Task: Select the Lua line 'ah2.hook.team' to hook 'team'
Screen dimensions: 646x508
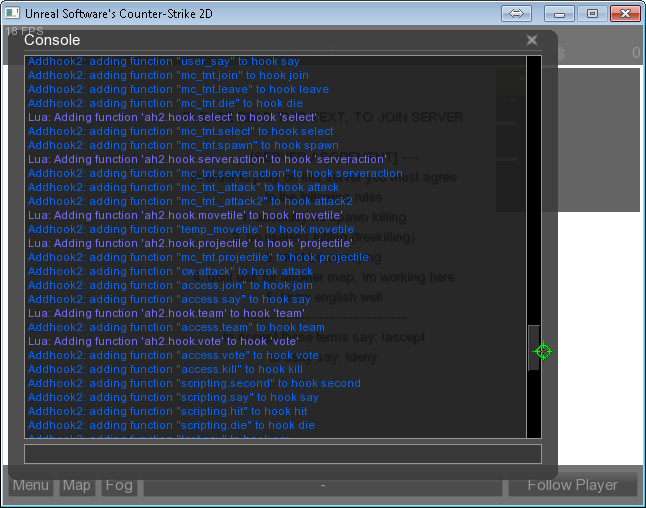Action: [166, 314]
